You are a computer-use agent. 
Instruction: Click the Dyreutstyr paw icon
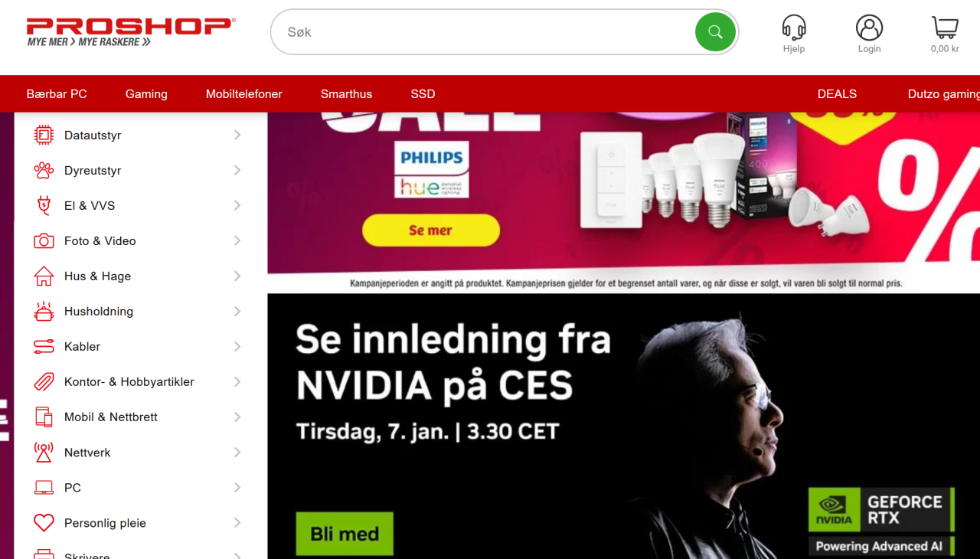coord(44,171)
